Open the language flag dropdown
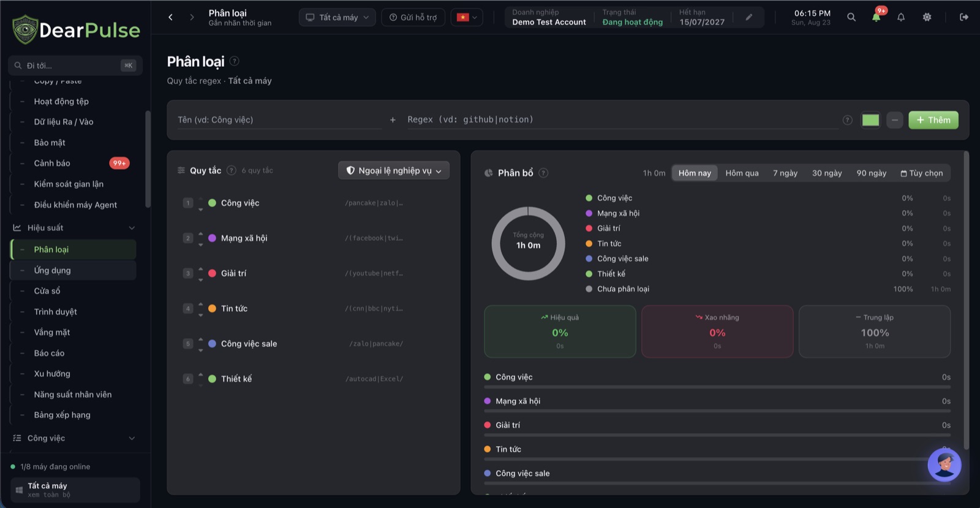Screen dimensions: 980x508 [467, 17]
